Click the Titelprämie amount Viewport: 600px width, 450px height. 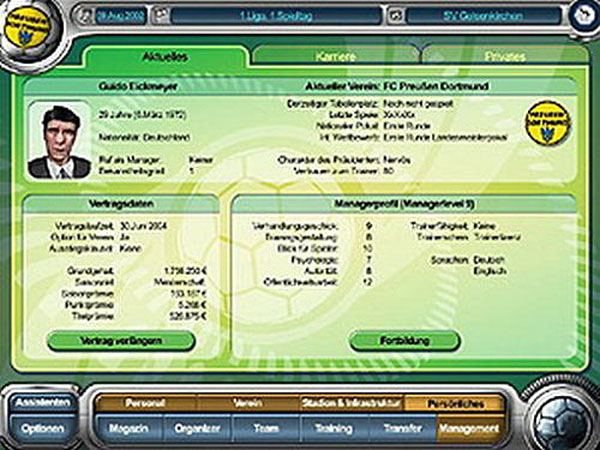pyautogui.click(x=188, y=316)
